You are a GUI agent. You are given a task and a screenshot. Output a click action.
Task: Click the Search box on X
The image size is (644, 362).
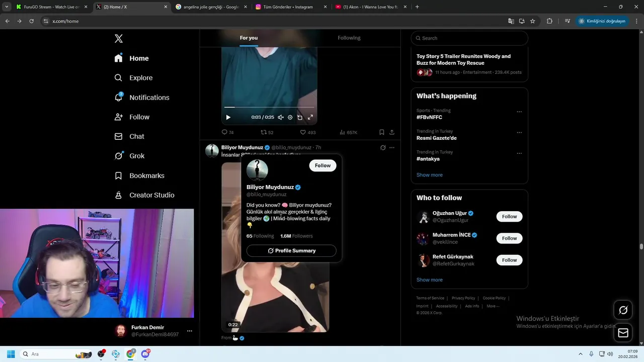(469, 38)
